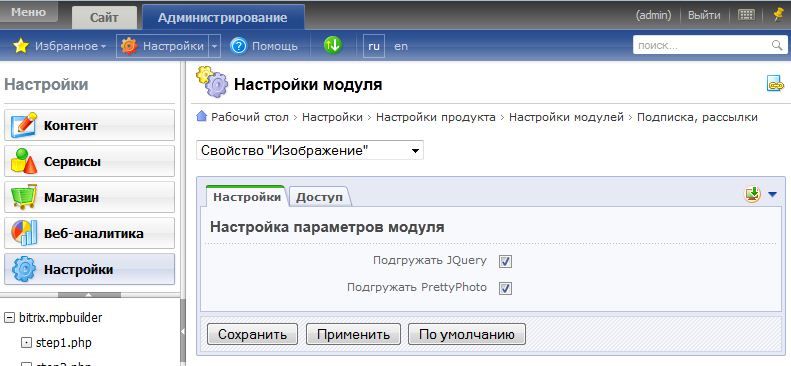
Task: Switch to the Администрирование tab
Action: (223, 18)
